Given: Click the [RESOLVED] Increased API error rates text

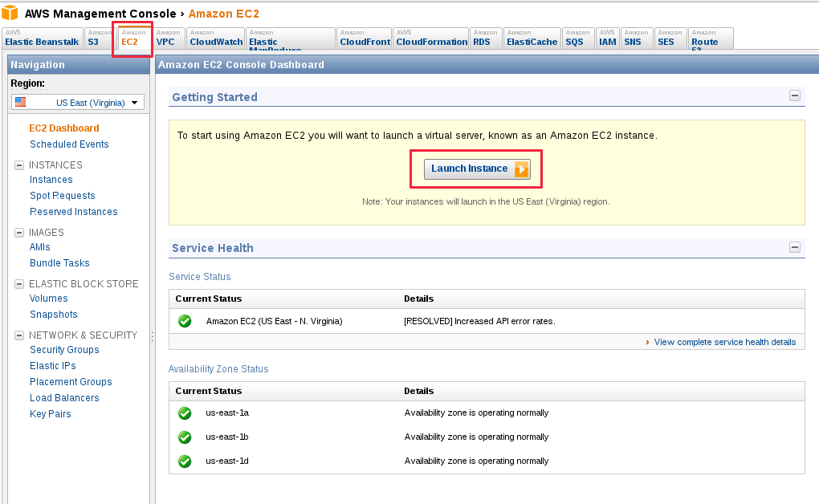Looking at the screenshot, I should tap(479, 321).
